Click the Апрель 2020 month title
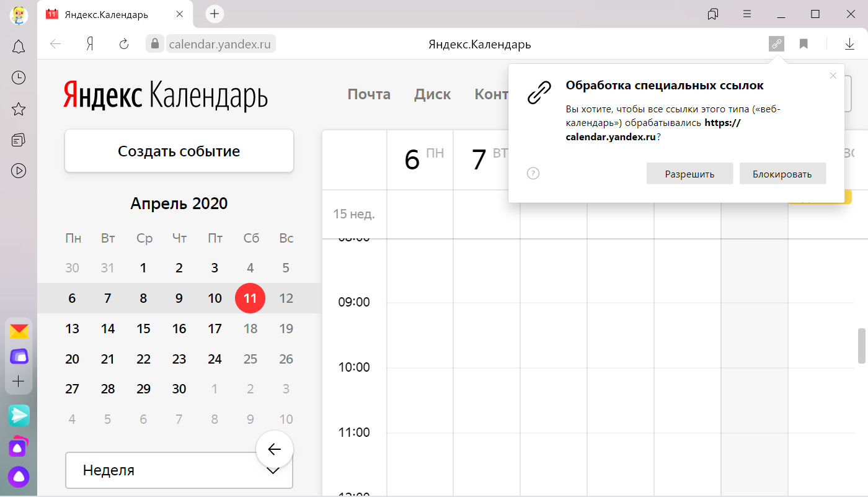Viewport: 868px width, 497px height. (179, 204)
